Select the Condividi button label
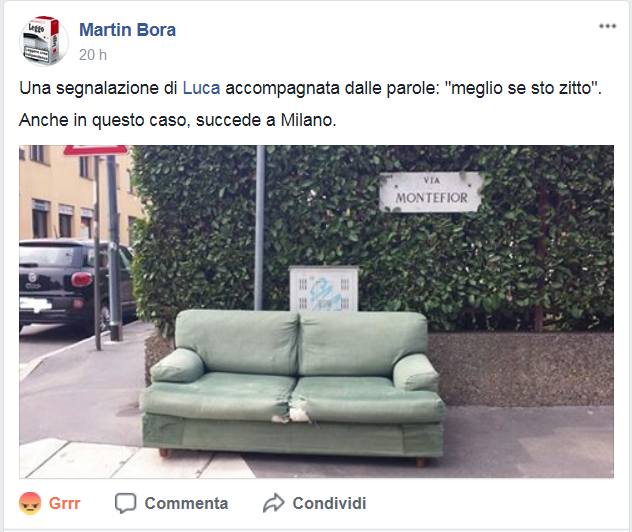The image size is (632, 532). (329, 503)
